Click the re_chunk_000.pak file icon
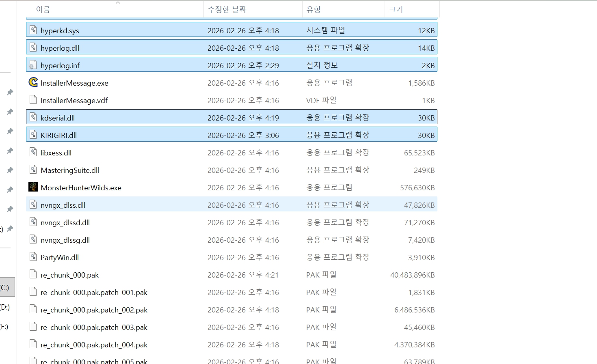The width and height of the screenshot is (597, 364). pyautogui.click(x=33, y=274)
